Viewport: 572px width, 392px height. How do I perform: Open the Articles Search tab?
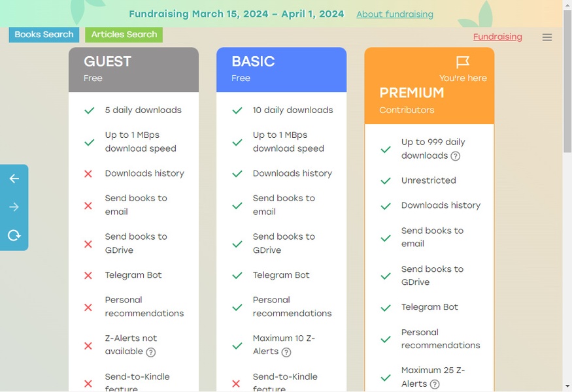coord(124,35)
